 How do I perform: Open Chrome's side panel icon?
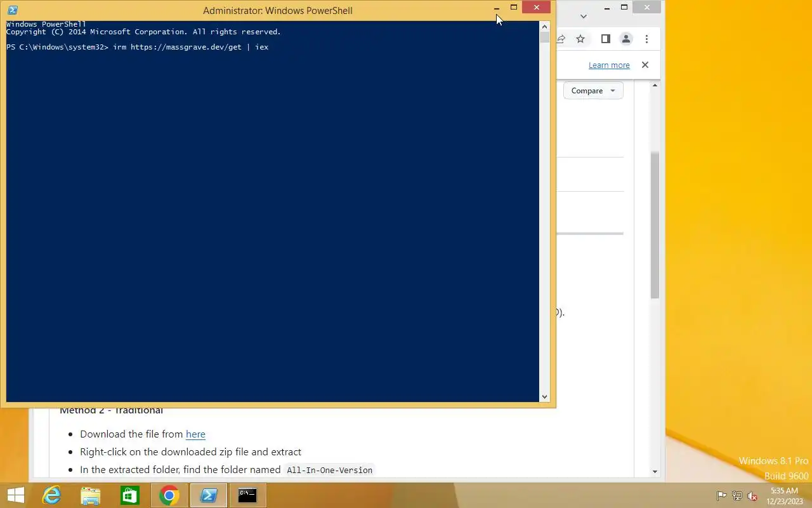[x=605, y=39]
